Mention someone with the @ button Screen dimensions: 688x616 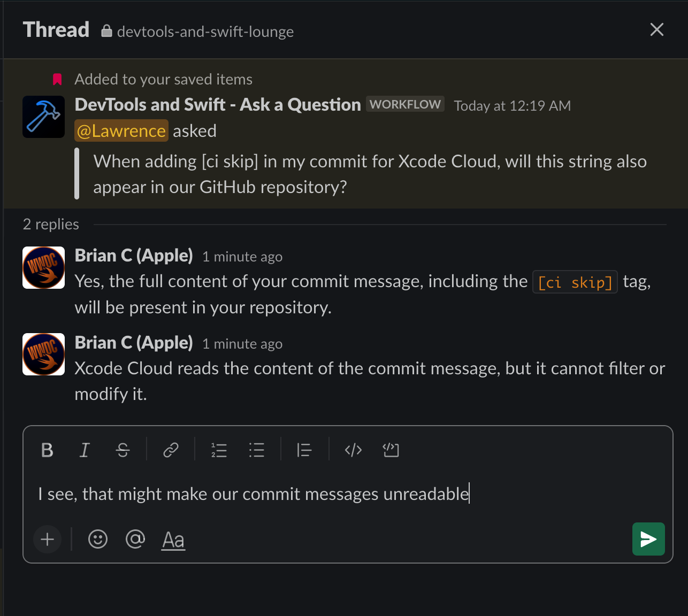[135, 539]
